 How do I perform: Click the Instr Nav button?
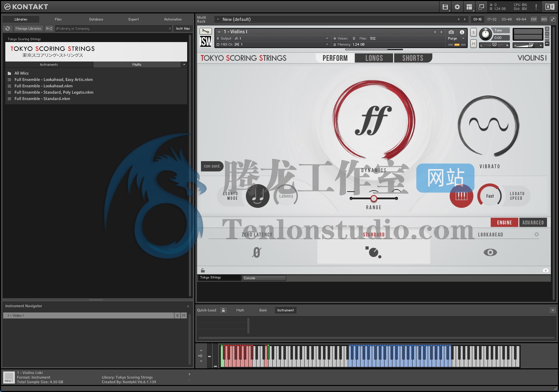pyautogui.click(x=183, y=29)
